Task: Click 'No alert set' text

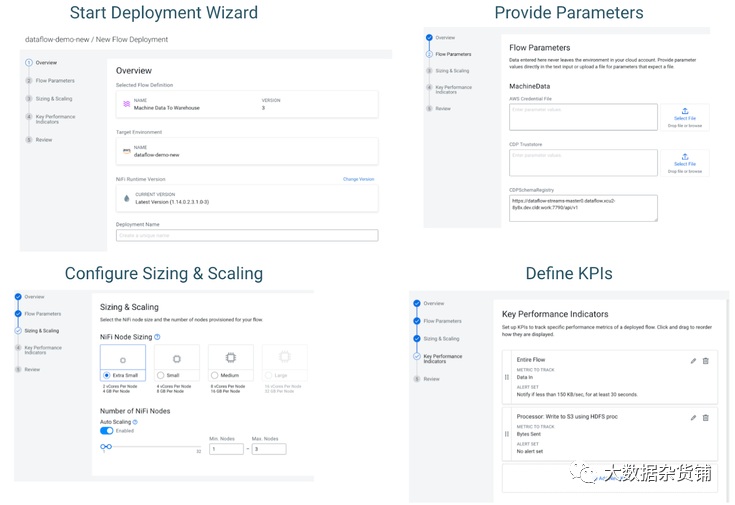Action: pos(530,451)
